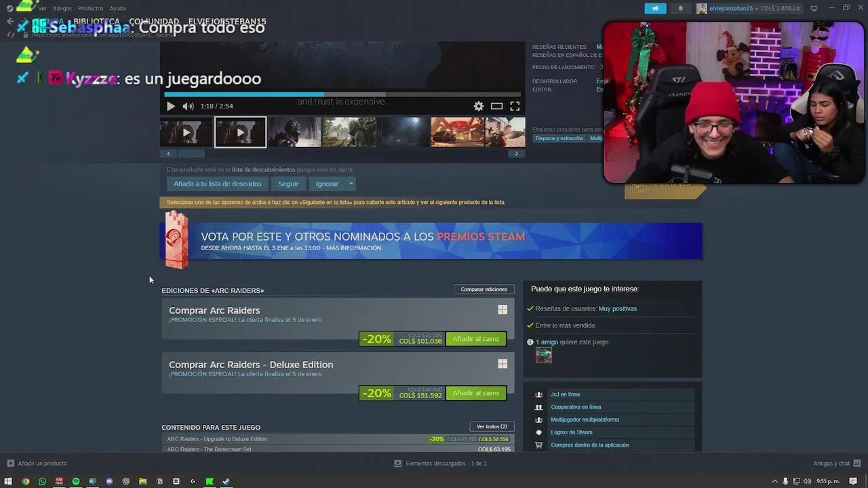This screenshot has height=488, width=868.
Task: Click the Big Picture mode monitor icon
Action: click(814, 8)
